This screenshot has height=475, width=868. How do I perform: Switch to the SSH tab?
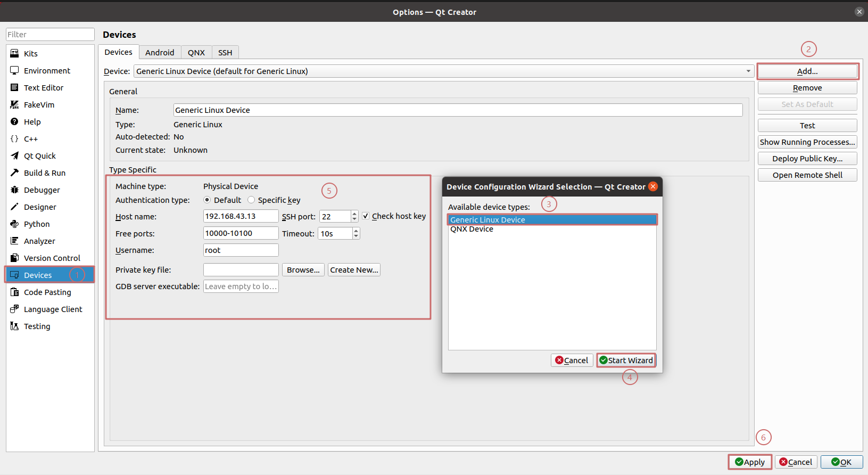pos(225,52)
